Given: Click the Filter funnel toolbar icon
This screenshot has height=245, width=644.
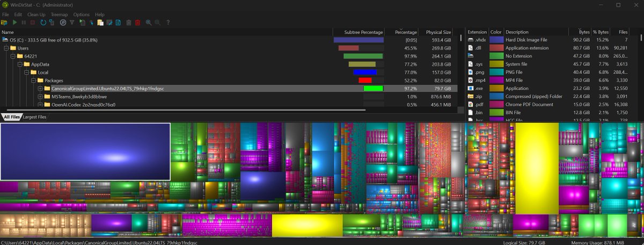Looking at the screenshot, I should (x=72, y=23).
